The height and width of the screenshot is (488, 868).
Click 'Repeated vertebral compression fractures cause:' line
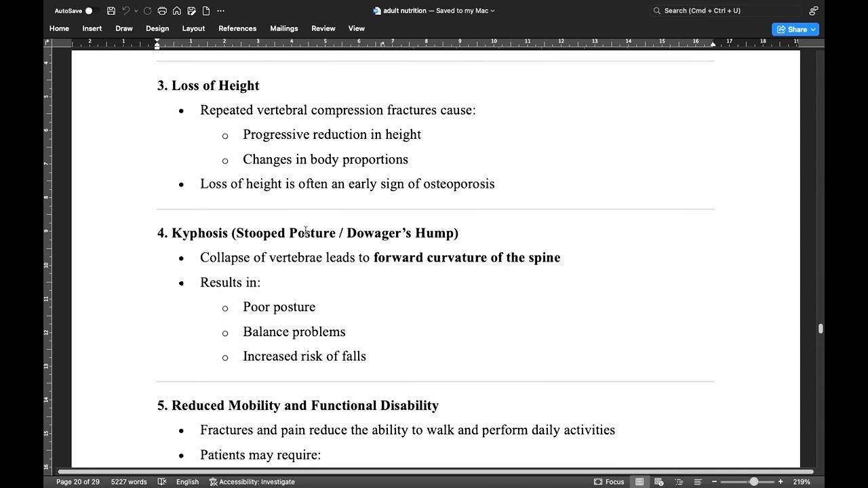(x=338, y=110)
